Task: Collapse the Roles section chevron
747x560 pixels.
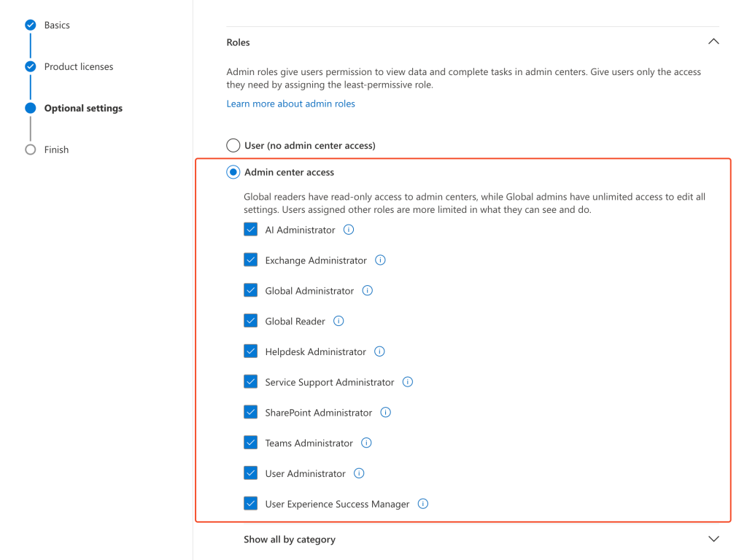Action: 713,42
